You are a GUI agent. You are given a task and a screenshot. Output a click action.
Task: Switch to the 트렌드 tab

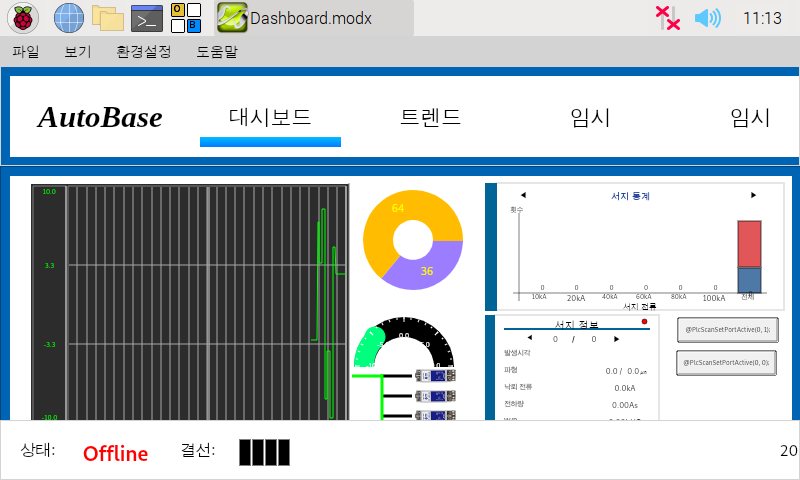click(430, 117)
